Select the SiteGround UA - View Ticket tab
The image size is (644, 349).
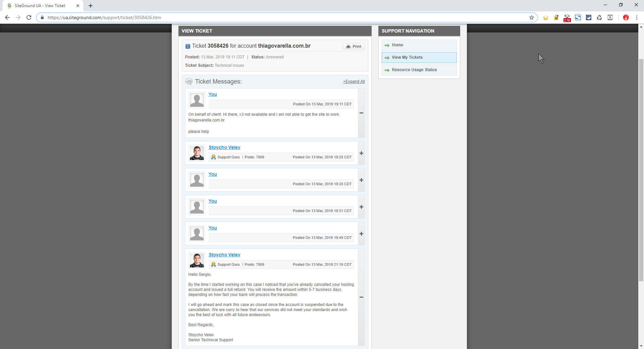(44, 6)
